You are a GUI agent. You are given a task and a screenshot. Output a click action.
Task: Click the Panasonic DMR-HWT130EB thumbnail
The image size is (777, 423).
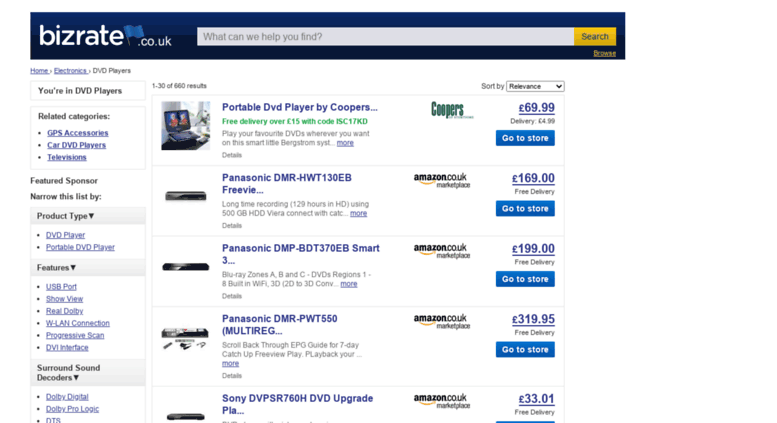coord(185,196)
